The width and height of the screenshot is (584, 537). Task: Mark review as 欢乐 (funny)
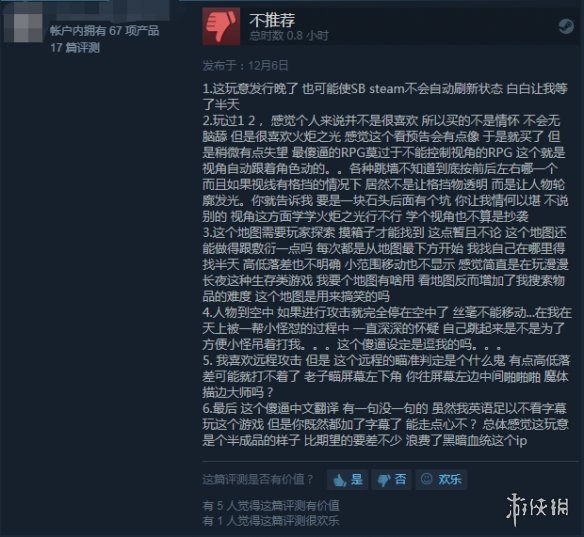441,479
